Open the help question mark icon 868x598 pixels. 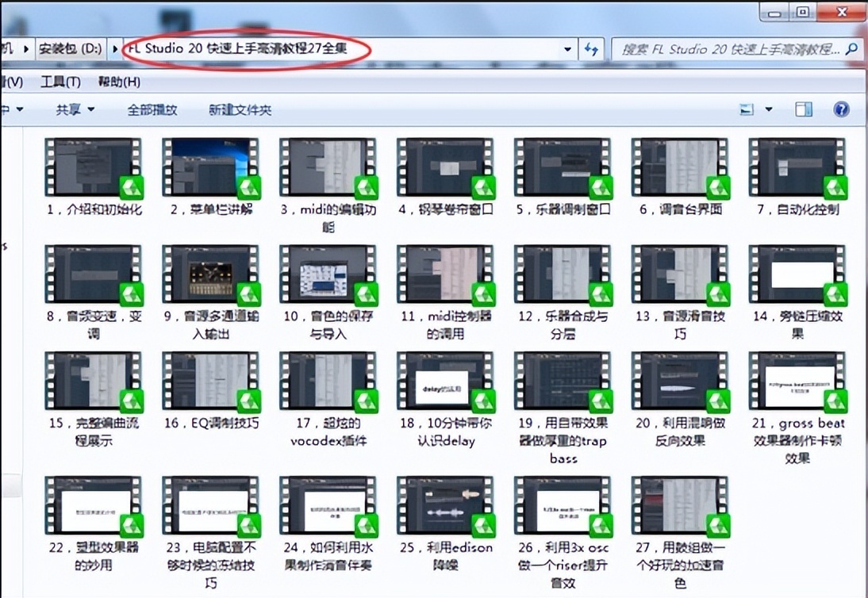841,109
